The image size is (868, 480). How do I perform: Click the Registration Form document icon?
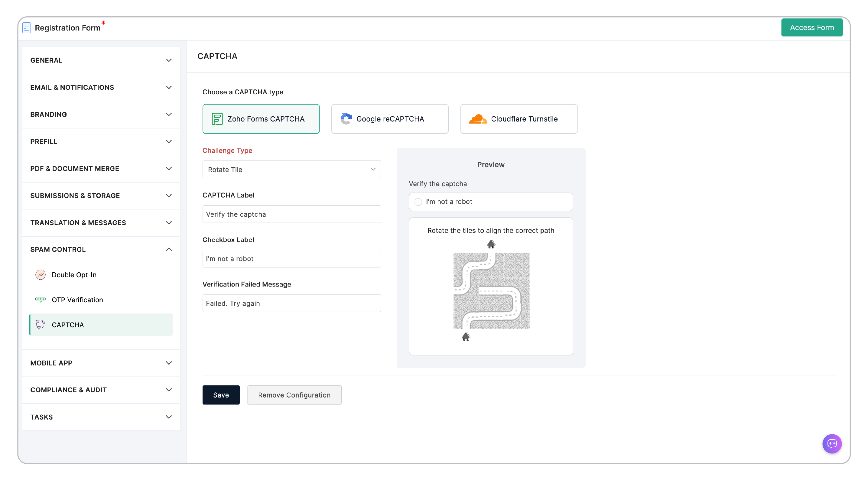click(x=26, y=28)
